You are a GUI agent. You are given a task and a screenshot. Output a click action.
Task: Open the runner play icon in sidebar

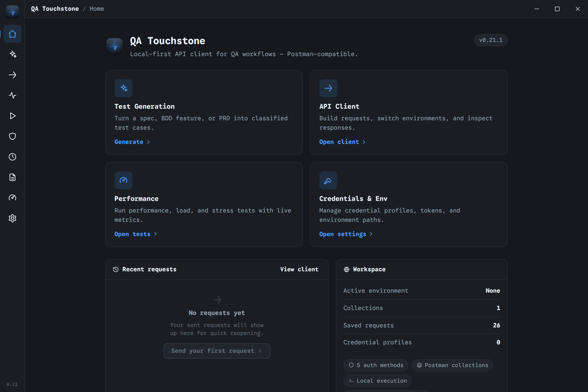12,116
